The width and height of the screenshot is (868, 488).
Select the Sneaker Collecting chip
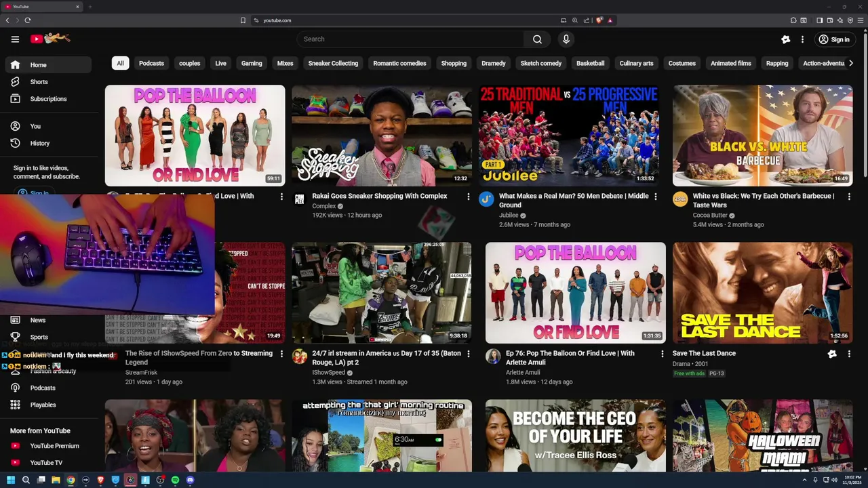tap(333, 64)
